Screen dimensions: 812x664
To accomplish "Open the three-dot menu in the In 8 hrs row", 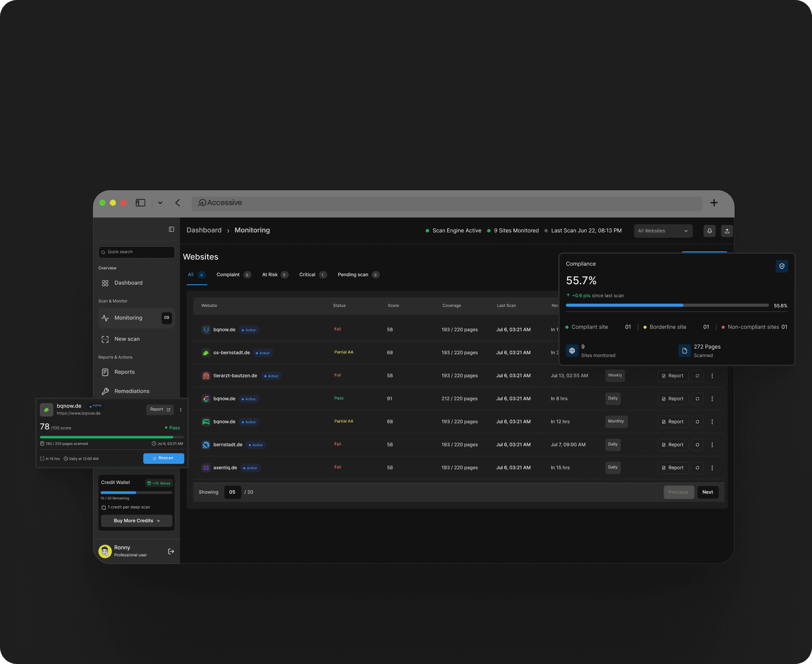I will coord(712,399).
